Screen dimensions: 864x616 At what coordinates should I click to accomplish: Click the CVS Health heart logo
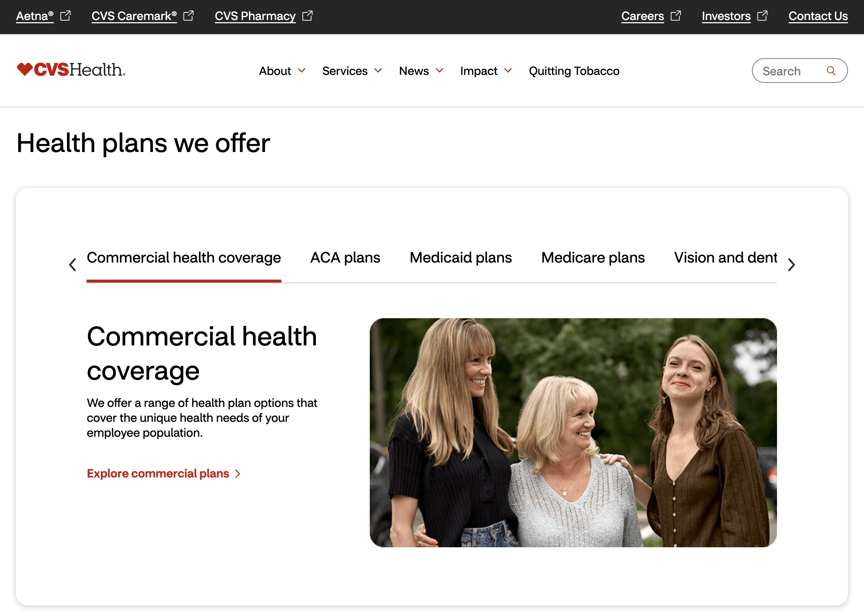click(x=71, y=70)
